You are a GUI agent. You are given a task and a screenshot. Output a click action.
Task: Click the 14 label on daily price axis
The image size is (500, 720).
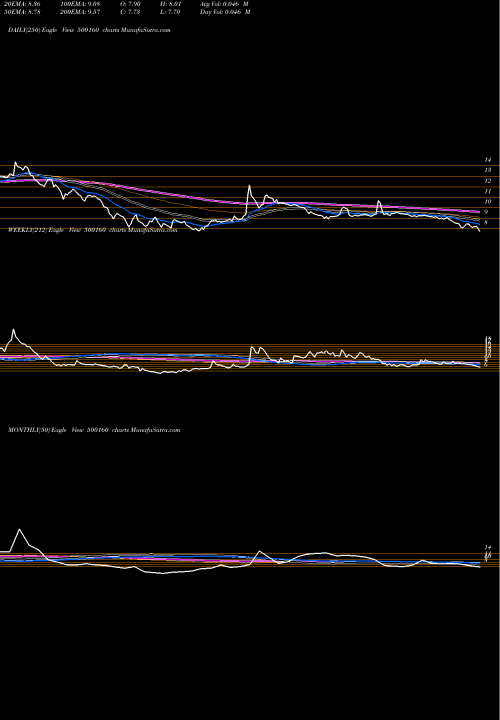(488, 160)
